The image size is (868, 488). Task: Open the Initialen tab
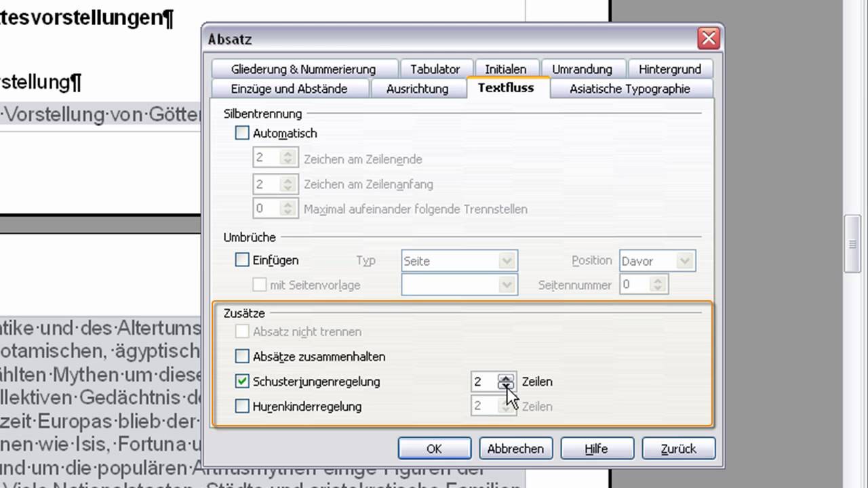pyautogui.click(x=506, y=69)
